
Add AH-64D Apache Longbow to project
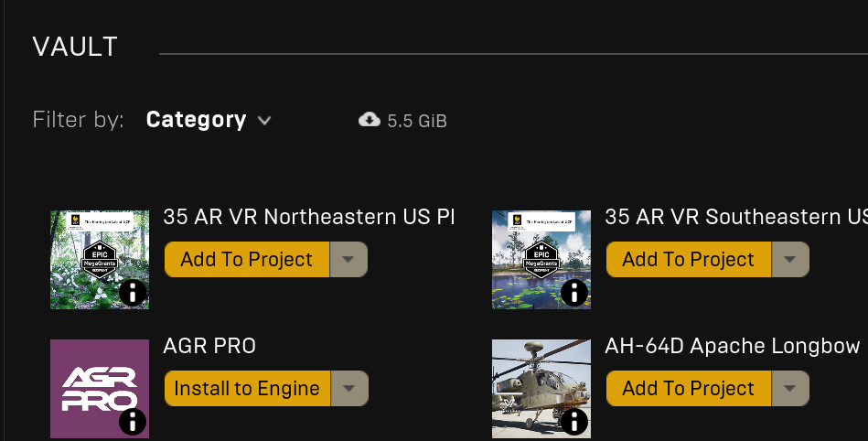(689, 388)
